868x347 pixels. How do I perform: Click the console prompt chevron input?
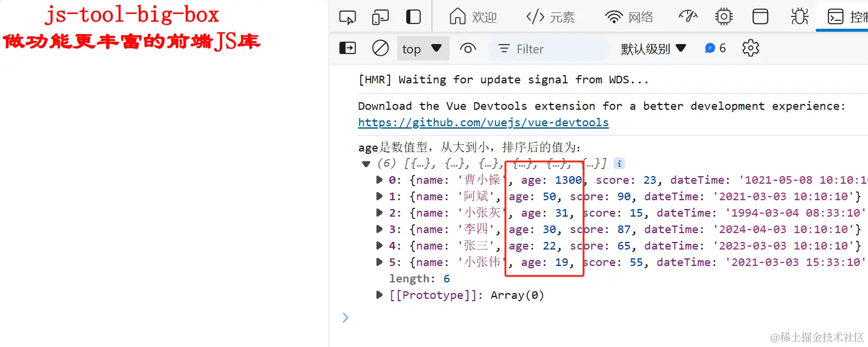coord(346,318)
